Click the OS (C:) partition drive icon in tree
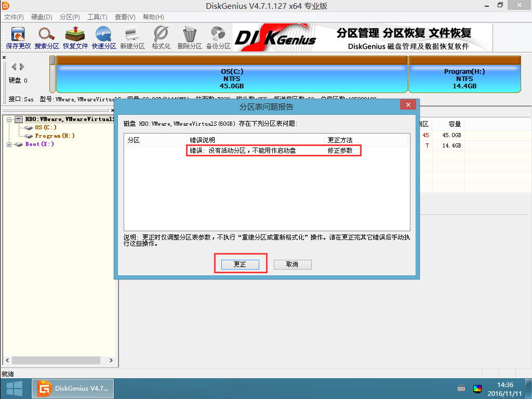 point(29,128)
